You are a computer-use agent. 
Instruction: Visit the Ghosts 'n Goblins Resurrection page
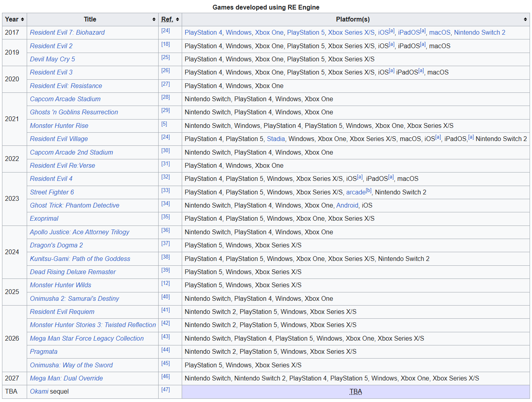[74, 112]
